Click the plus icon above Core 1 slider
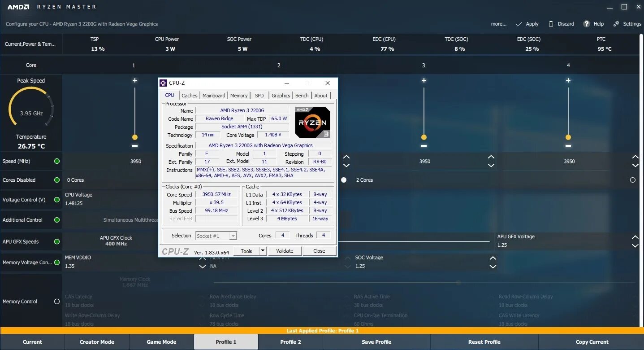This screenshot has width=644, height=350. tap(135, 80)
